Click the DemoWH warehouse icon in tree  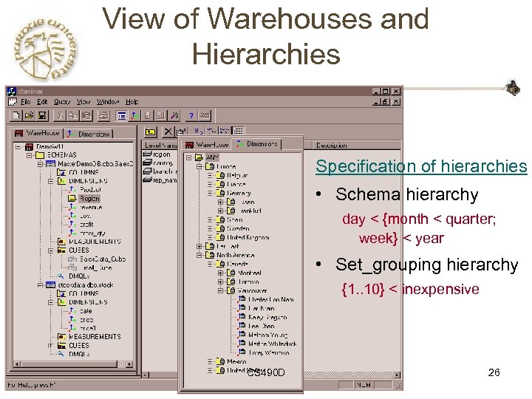click(30, 147)
